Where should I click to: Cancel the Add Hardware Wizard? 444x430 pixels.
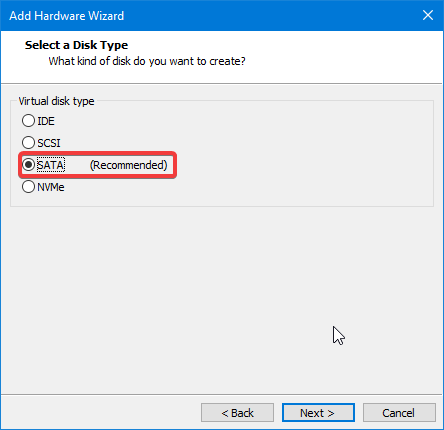[399, 413]
